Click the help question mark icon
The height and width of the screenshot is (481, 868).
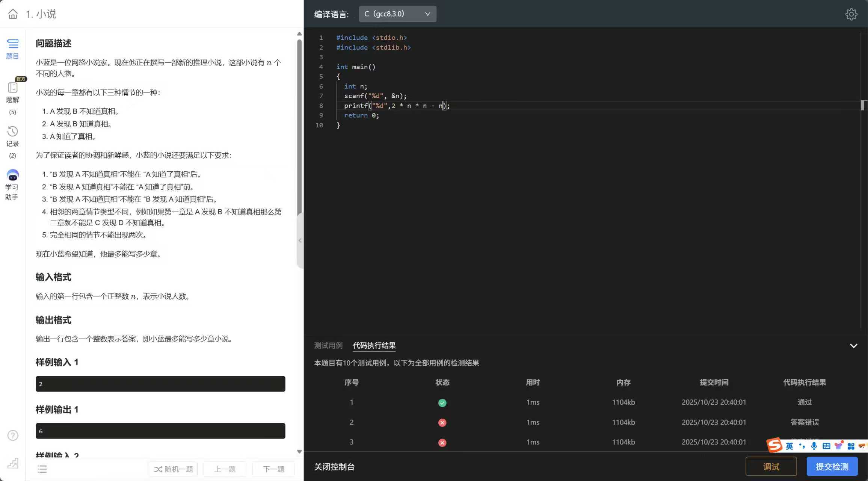coord(13,435)
